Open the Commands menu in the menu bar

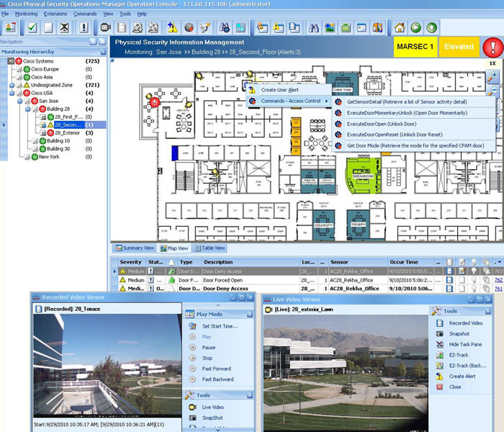85,14
